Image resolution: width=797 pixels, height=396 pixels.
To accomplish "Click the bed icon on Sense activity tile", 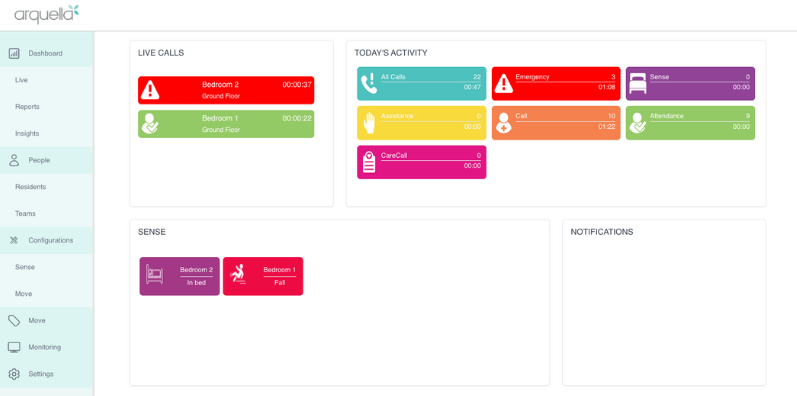I will (637, 83).
